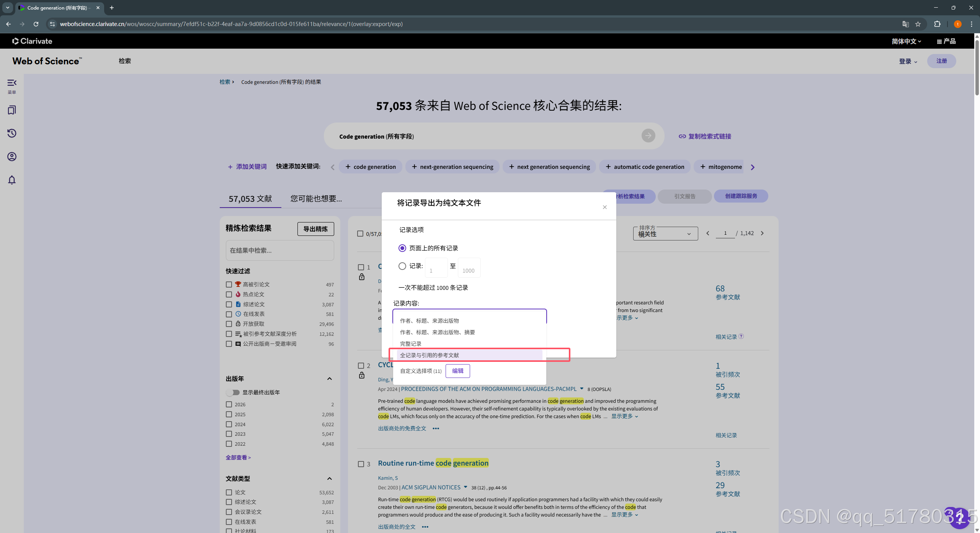Viewport: 980px width, 533px height.
Task: Switch to the 您可能也想要 tab
Action: pos(316,198)
